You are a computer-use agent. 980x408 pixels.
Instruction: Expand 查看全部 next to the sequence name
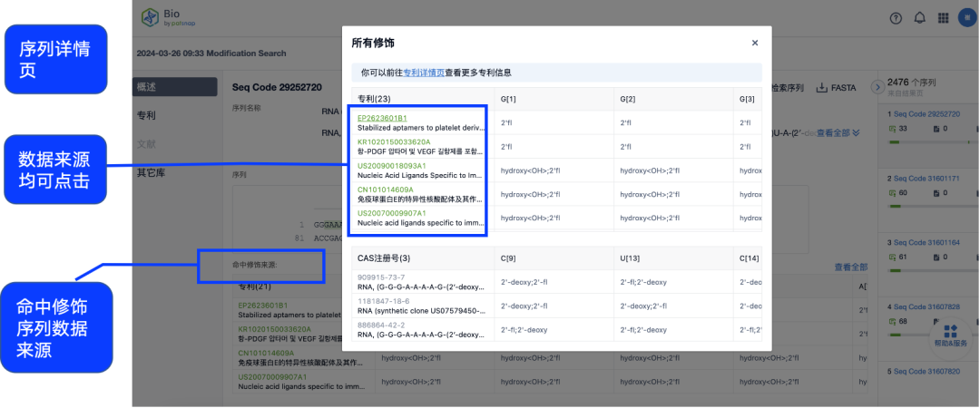tap(838, 133)
